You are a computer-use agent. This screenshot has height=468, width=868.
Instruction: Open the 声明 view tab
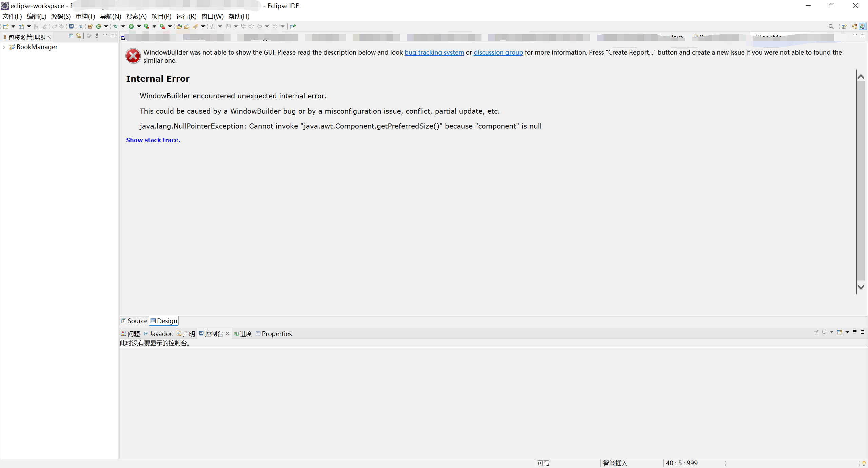tap(186, 334)
